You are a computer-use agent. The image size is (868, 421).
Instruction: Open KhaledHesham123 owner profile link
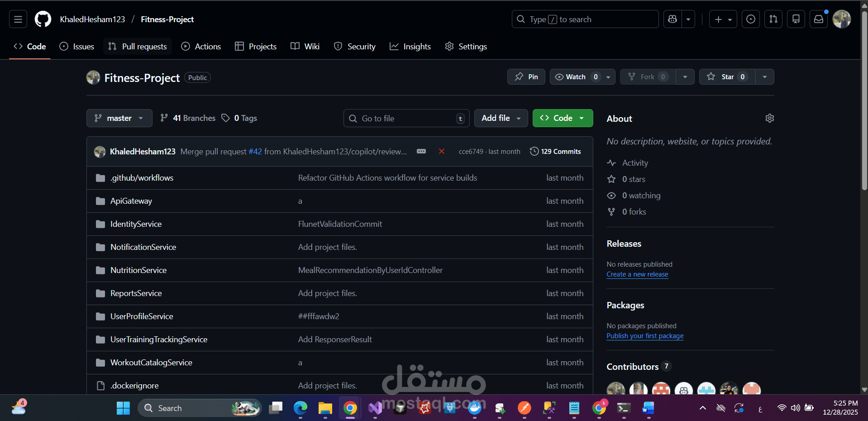92,19
